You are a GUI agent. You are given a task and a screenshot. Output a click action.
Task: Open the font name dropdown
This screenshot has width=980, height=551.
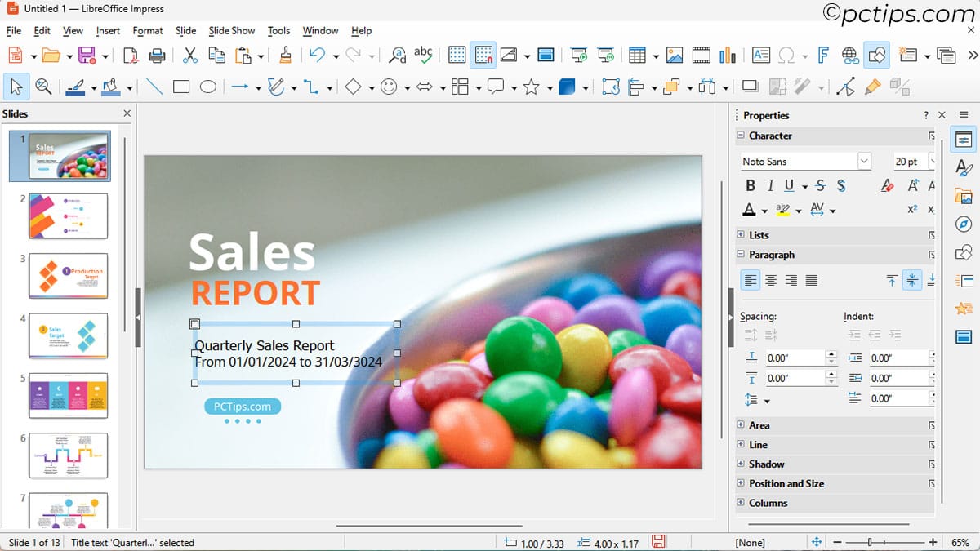pyautogui.click(x=864, y=161)
